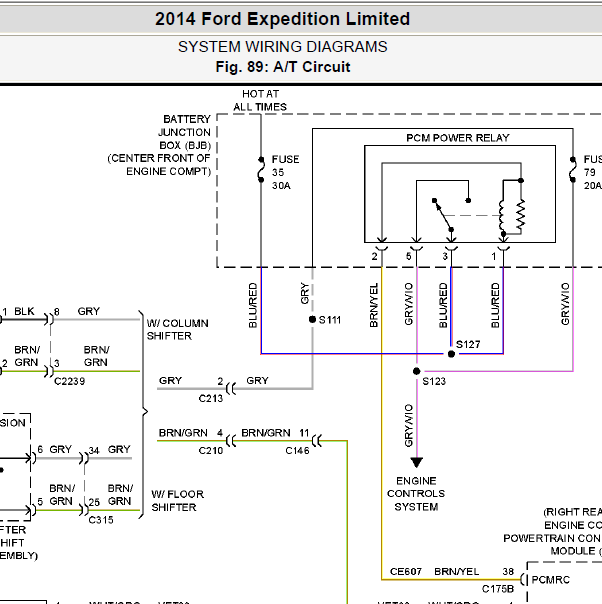
Task: Click the "C210" connector label
Action: [x=211, y=450]
